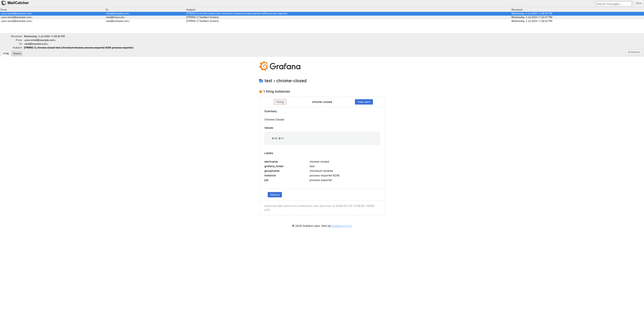Screen dimensions: 644x335
Task: Click the Grafana logo in email
Action: (280, 66)
